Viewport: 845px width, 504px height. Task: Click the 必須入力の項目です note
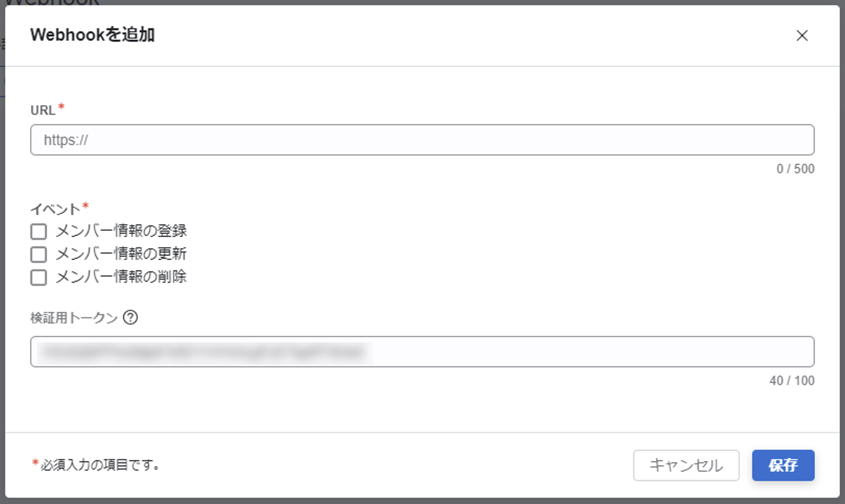click(x=100, y=465)
